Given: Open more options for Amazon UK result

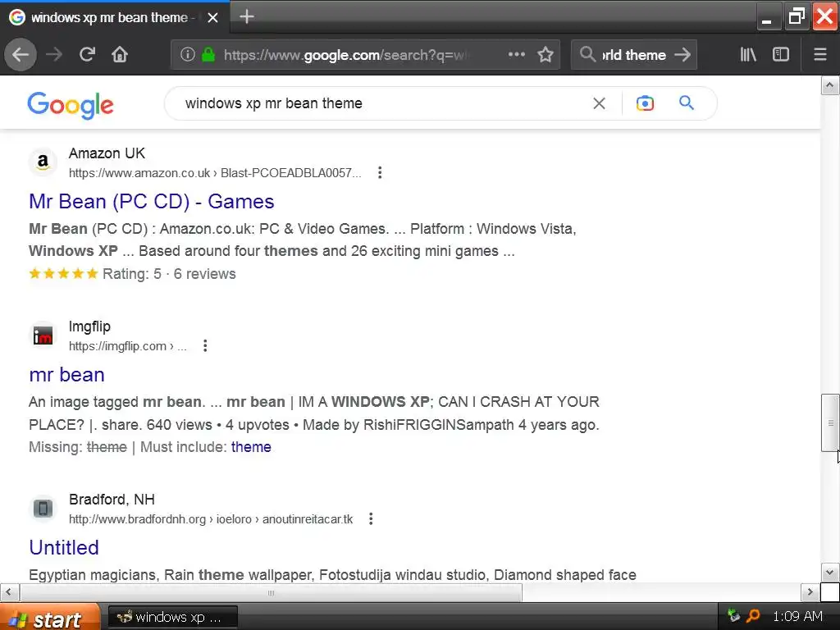Looking at the screenshot, I should tap(380, 172).
